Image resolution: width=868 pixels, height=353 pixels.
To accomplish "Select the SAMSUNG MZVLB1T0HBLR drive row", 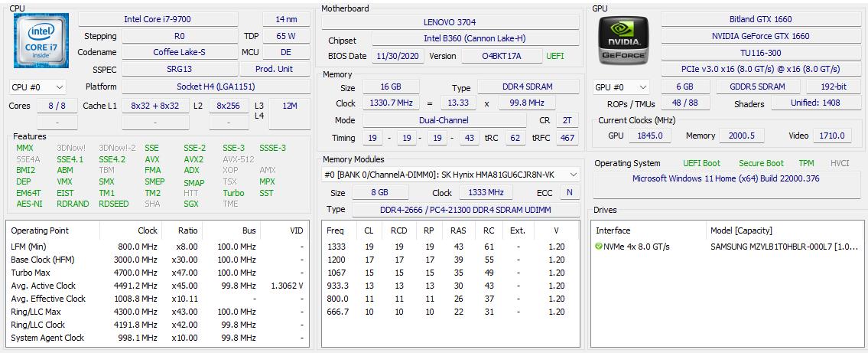I will (727, 247).
